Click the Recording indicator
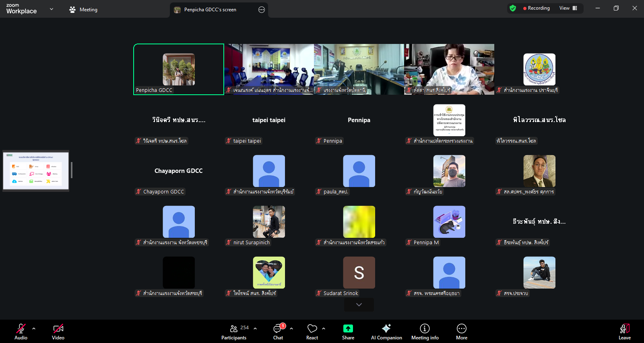644x343 pixels. 537,8
